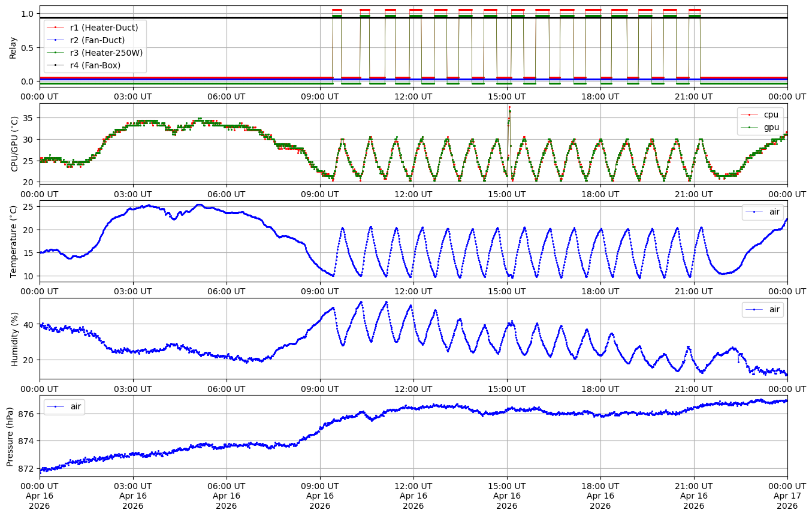The height and width of the screenshot is (516, 812).
Task: Select the r4 (Fan-Box) legend entry
Action: pyautogui.click(x=95, y=65)
